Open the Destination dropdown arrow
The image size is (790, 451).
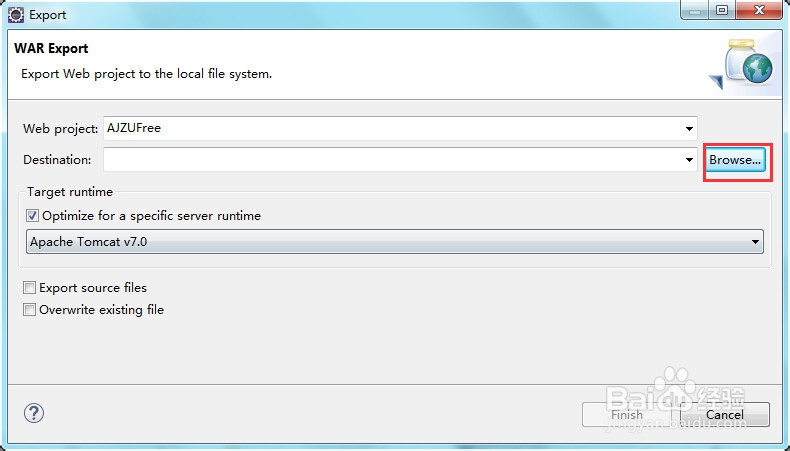(x=689, y=160)
